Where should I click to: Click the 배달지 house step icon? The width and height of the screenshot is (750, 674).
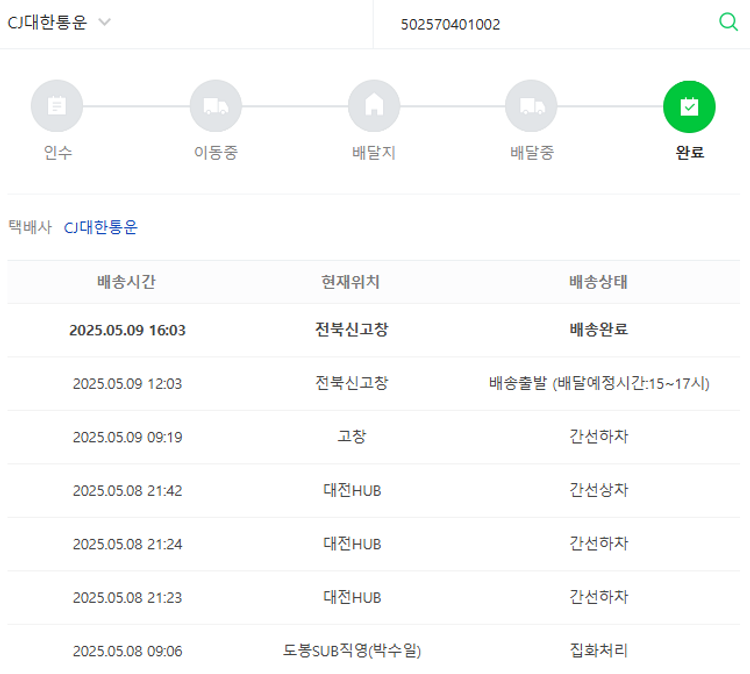373,106
